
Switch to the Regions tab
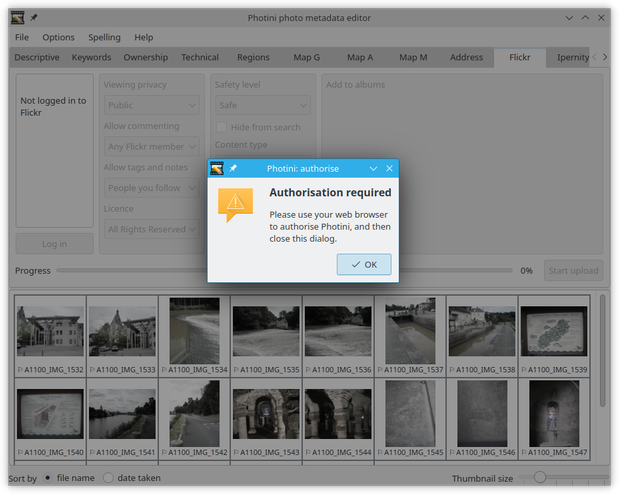click(x=253, y=57)
